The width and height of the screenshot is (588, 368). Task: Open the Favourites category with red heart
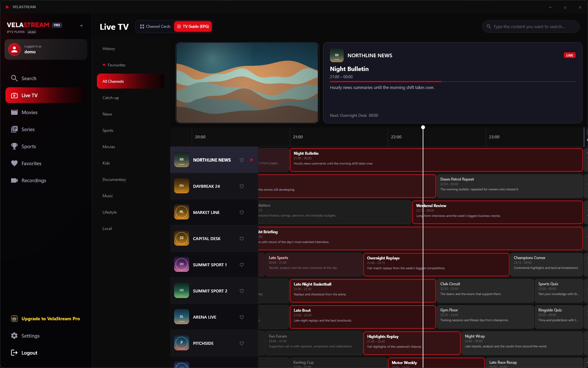tap(131, 65)
